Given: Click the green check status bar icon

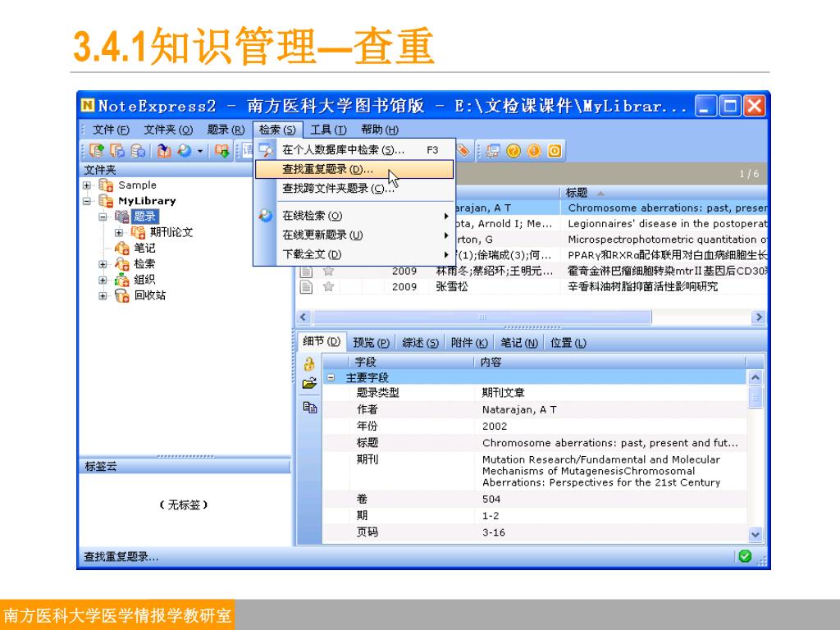Looking at the screenshot, I should 745,556.
